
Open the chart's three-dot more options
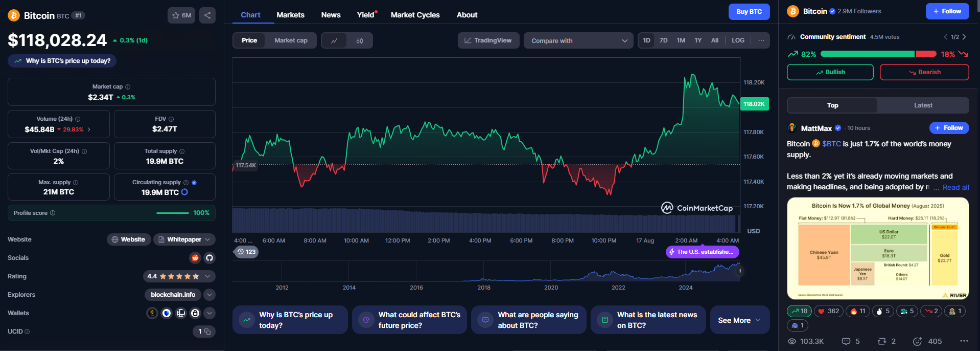point(761,40)
